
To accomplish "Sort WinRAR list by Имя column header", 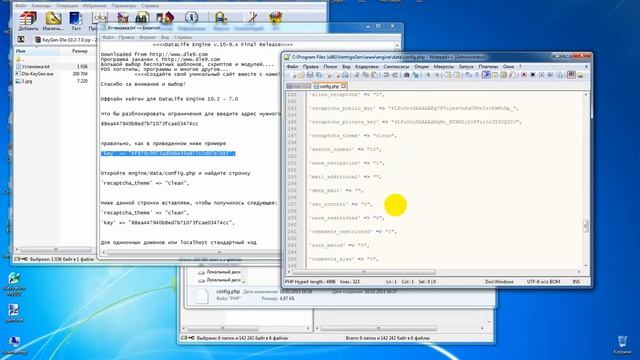I will point(37,51).
